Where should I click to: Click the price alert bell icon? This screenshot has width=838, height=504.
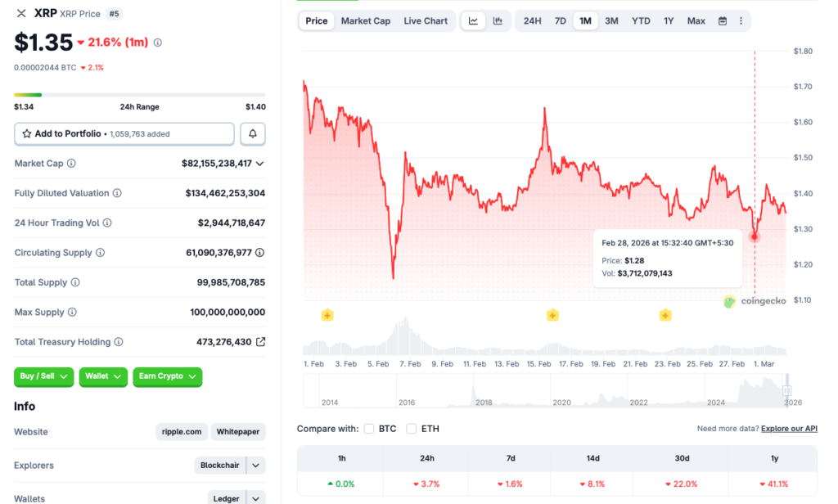pos(253,133)
